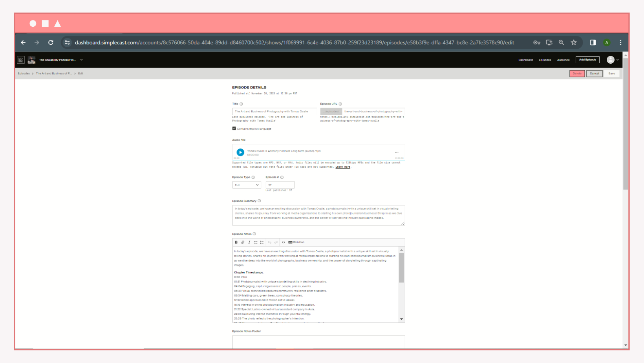This screenshot has height=363, width=644.
Task: Click the Scalability Podcast show artwork
Action: (31, 60)
